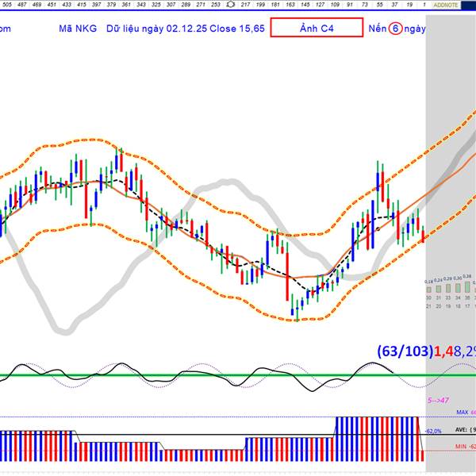Screen dimensions: 476x476
Task: Click the green horizontal oscillator baseline
Action: click(238, 375)
